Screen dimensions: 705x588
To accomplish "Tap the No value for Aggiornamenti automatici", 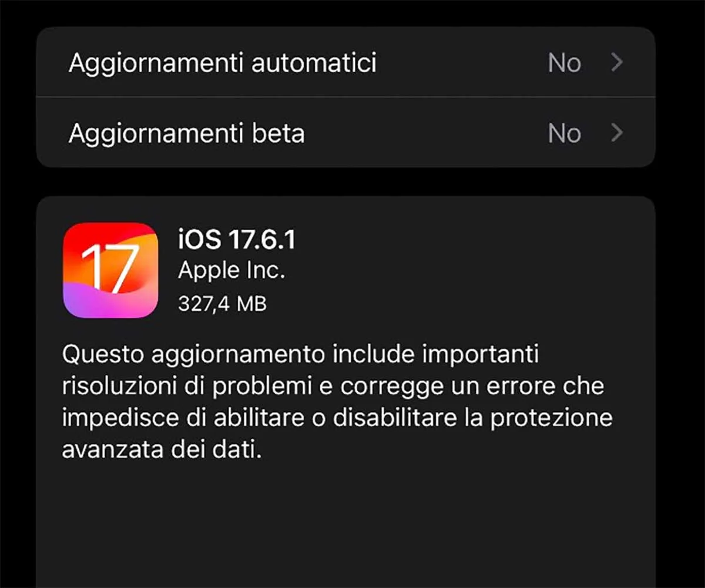I will coord(564,63).
